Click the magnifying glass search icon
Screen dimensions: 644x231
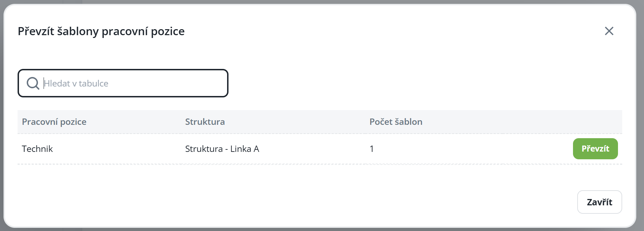pyautogui.click(x=33, y=83)
